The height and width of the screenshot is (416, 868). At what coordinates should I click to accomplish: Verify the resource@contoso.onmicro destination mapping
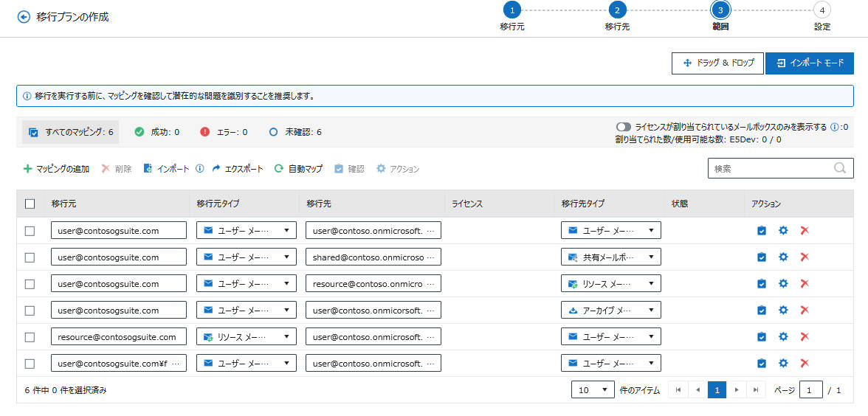(x=762, y=283)
